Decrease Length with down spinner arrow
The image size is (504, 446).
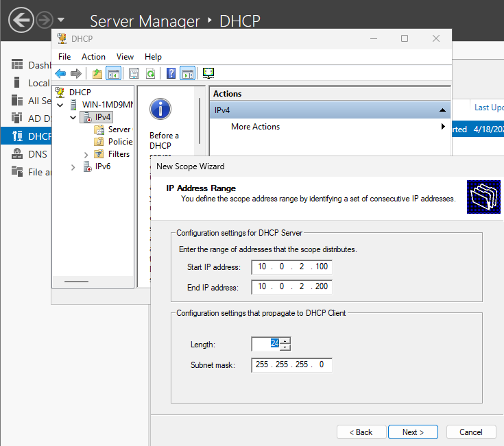[285, 347]
